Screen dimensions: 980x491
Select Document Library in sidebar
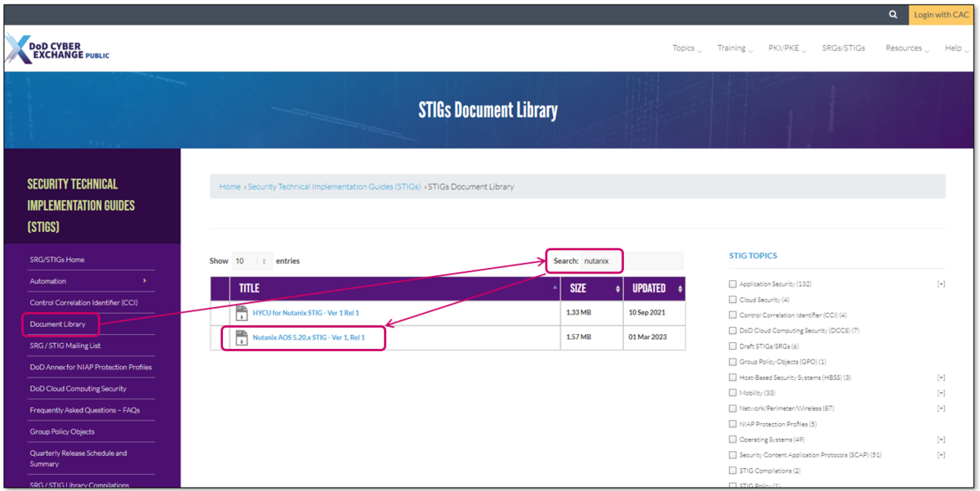58,324
